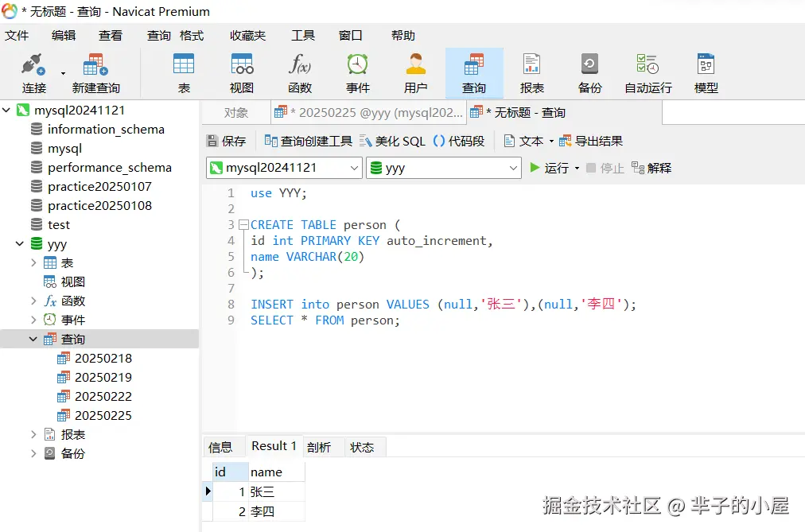The image size is (805, 532).
Task: Open the 编辑 menu
Action: (x=64, y=36)
